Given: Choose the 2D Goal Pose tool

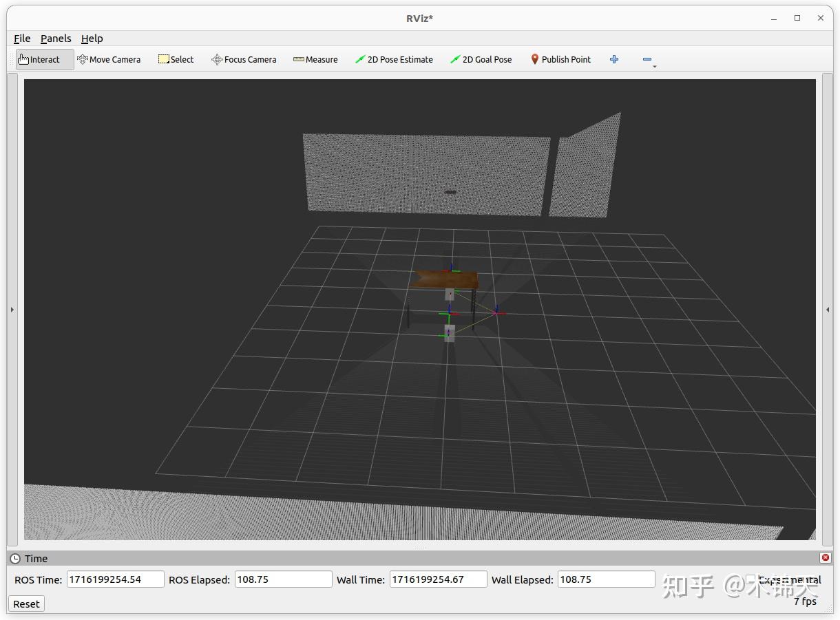Looking at the screenshot, I should point(481,60).
